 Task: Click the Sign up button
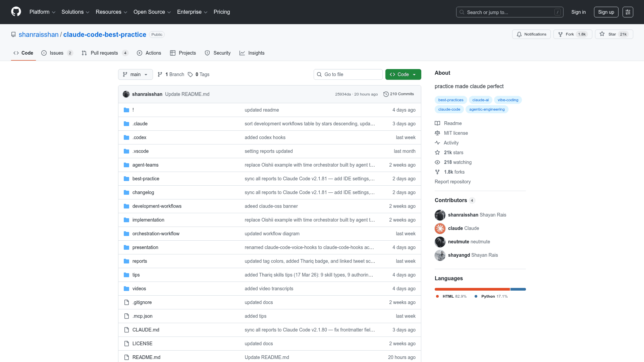(x=606, y=12)
